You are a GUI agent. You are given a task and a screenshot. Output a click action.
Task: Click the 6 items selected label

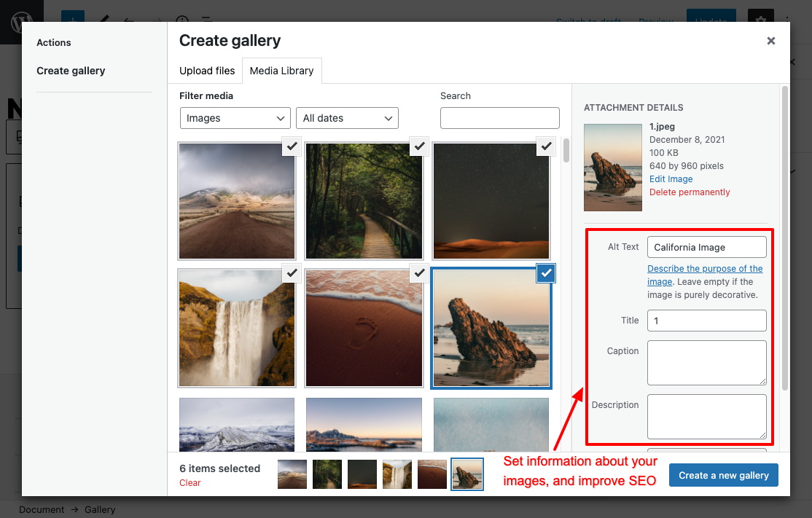pos(220,468)
